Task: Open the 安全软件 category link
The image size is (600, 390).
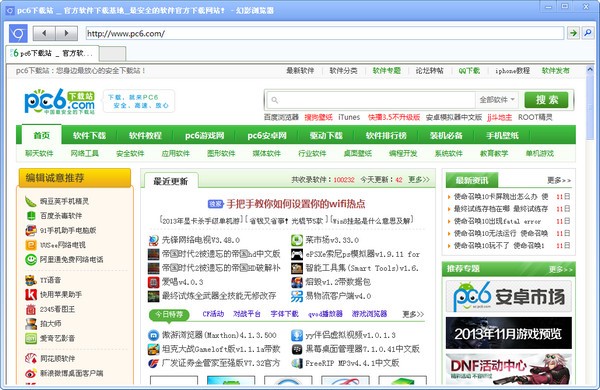Action: tap(130, 153)
